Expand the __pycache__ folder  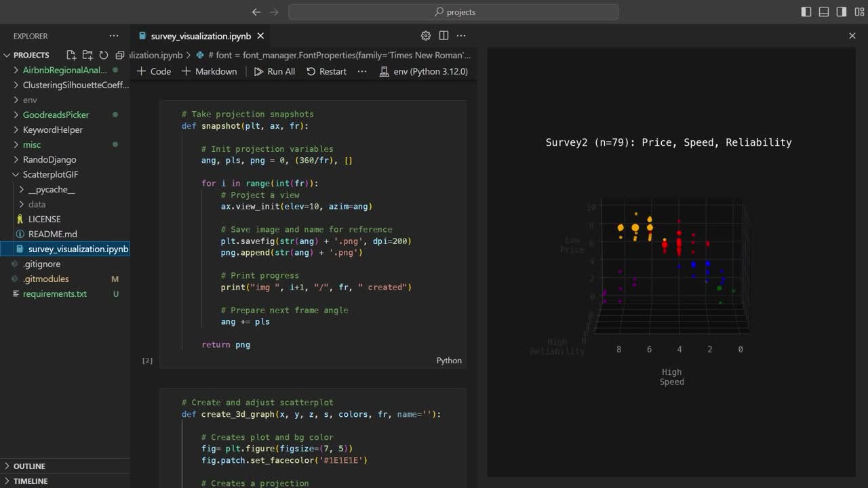pos(65,189)
